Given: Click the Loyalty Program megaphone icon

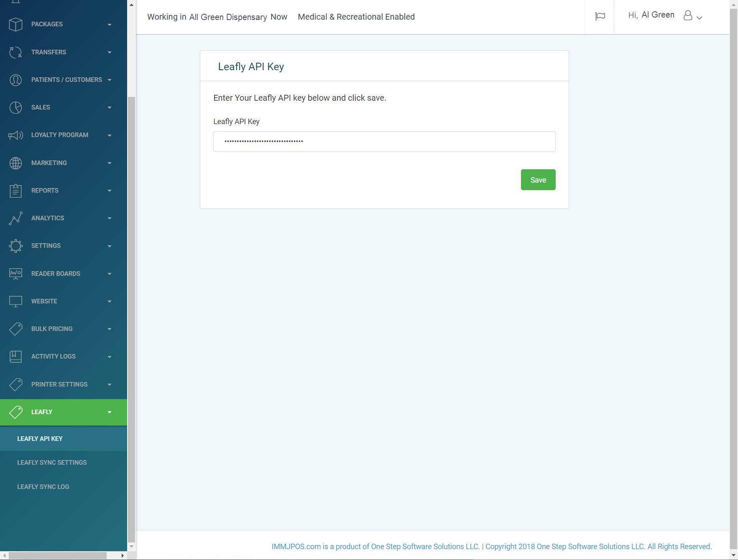Looking at the screenshot, I should pos(15,135).
